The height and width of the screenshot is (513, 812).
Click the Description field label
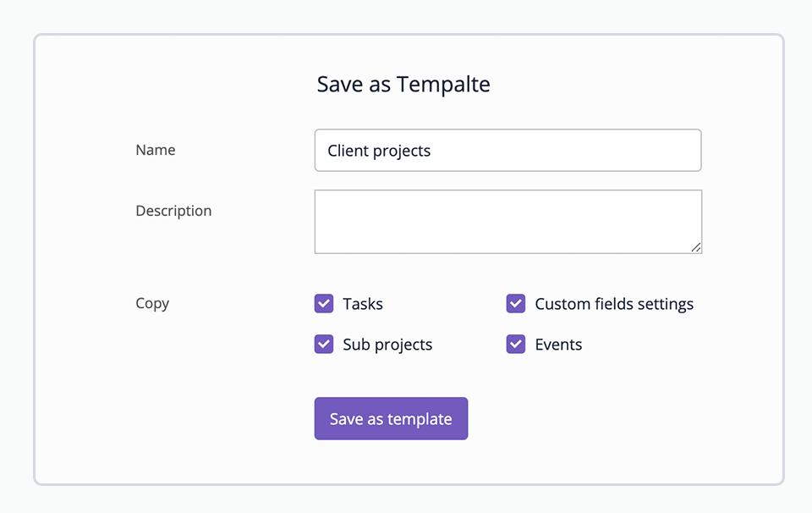pyautogui.click(x=173, y=211)
